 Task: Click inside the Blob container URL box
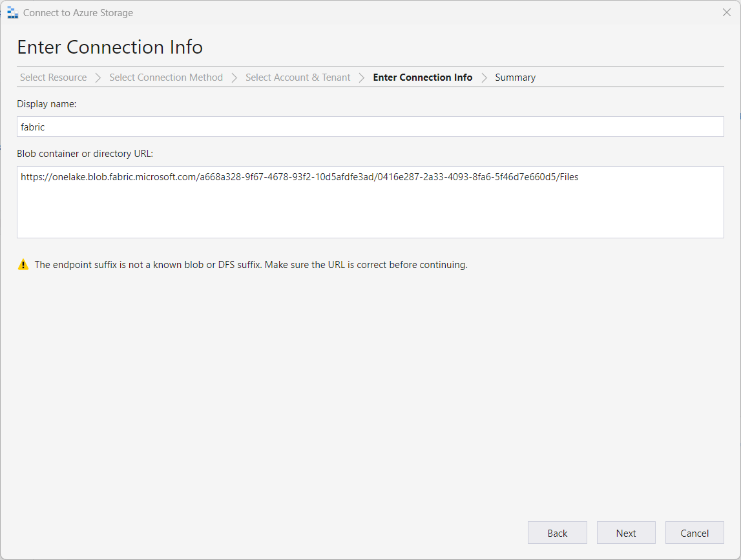pyautogui.click(x=370, y=207)
